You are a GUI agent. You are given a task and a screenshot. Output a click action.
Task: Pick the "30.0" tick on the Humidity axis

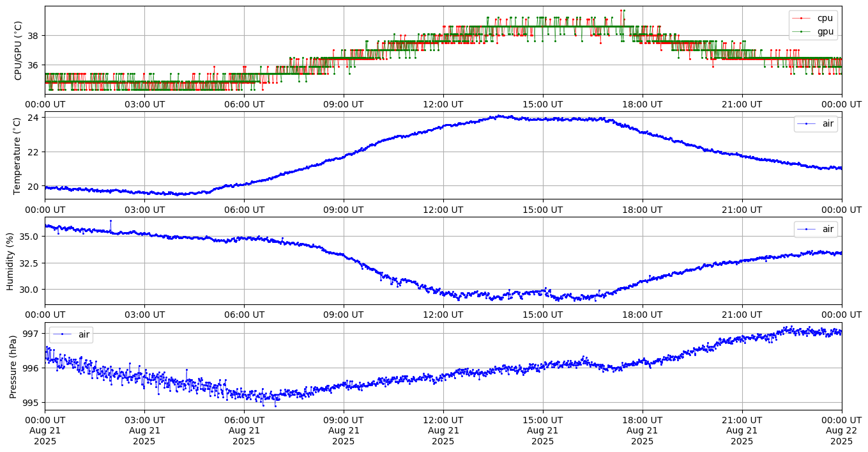point(31,289)
